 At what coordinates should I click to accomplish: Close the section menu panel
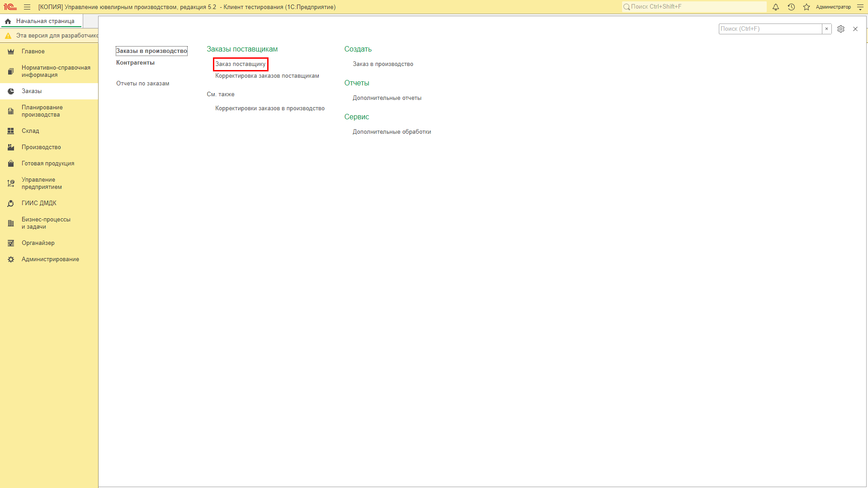pos(855,29)
